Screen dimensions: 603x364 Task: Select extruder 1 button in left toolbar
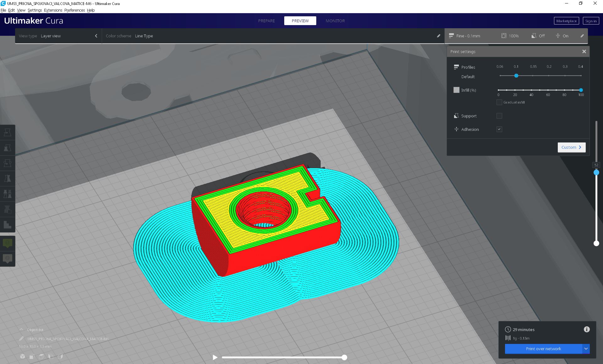(7, 243)
